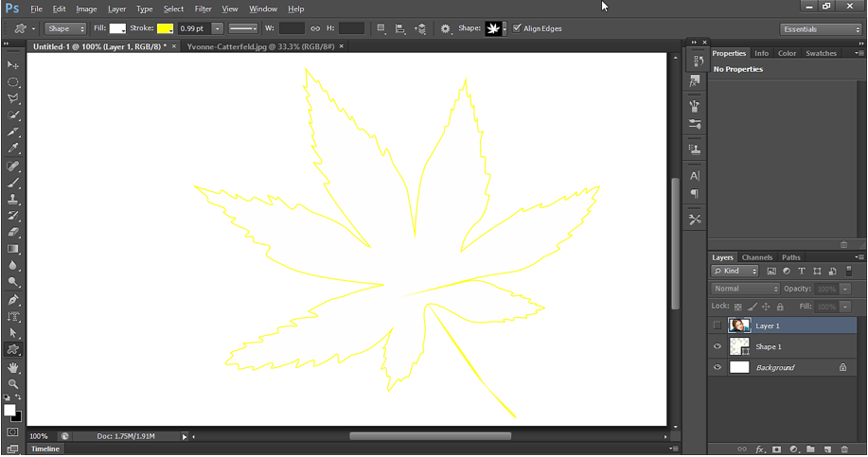Select the Clone Stamp tool

12,200
